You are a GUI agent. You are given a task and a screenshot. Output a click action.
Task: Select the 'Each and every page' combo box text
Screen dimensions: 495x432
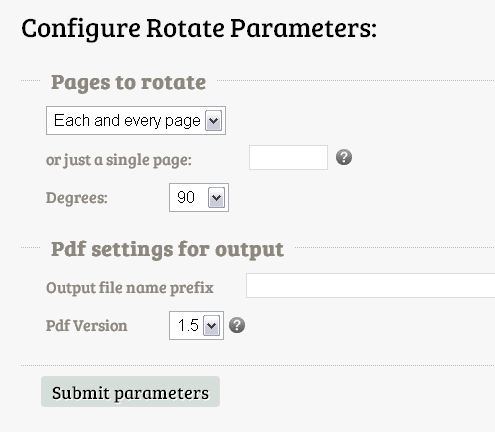pos(127,121)
